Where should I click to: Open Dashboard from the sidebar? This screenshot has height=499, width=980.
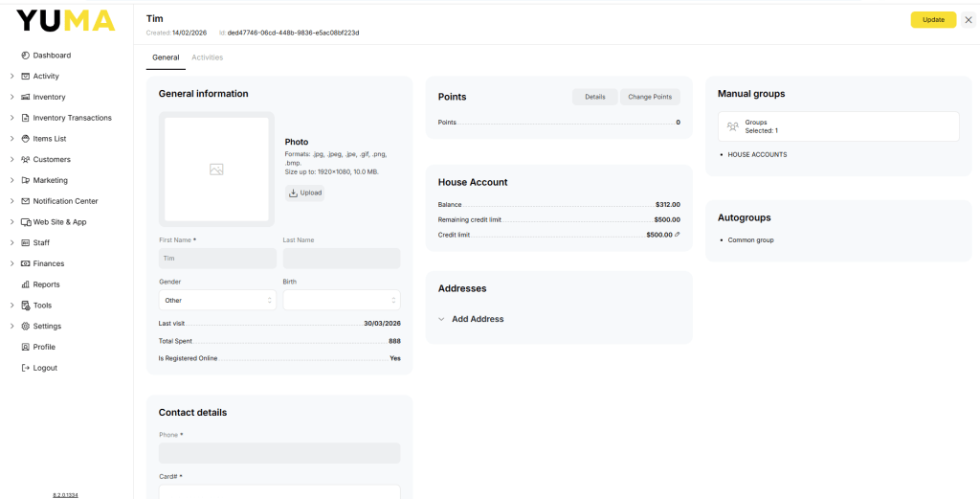pos(52,55)
